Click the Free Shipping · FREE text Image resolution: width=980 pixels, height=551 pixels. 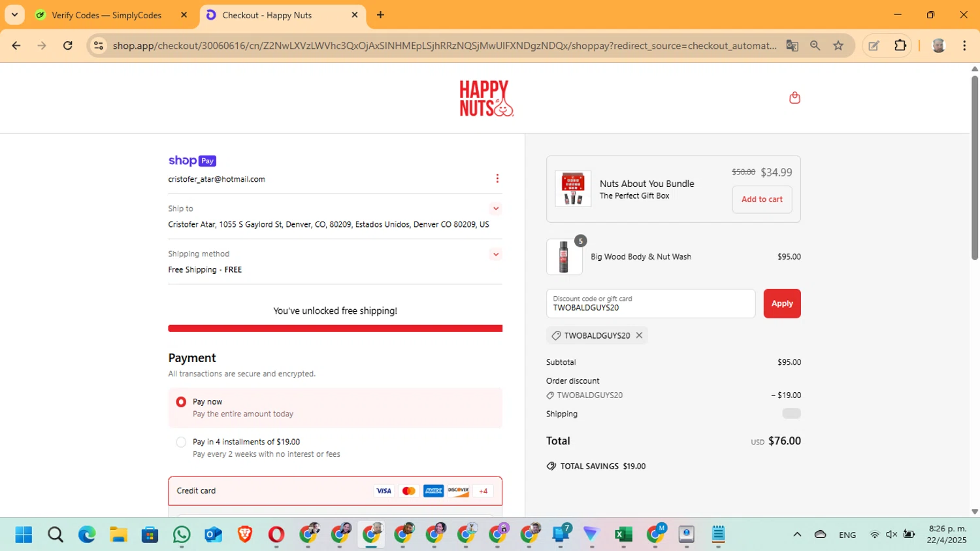205,269
